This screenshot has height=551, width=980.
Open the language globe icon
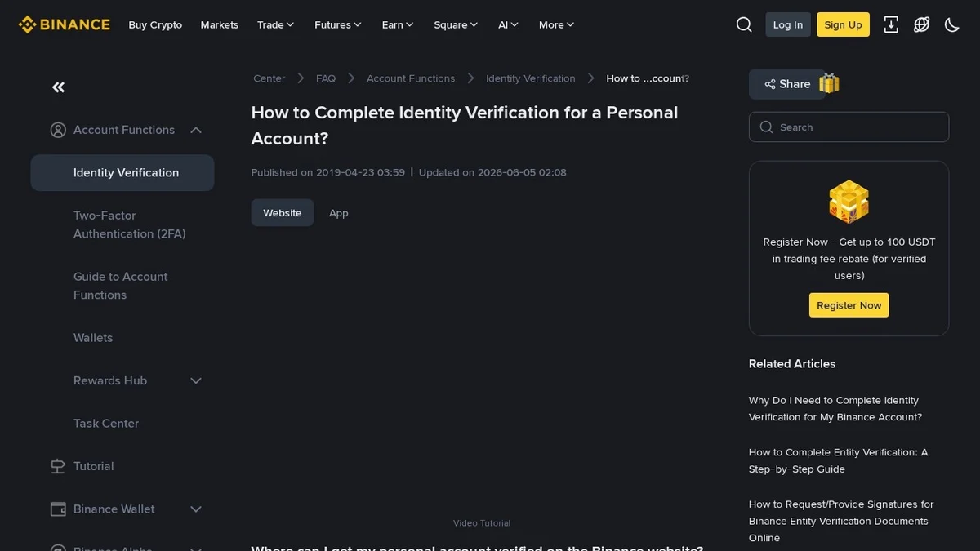[x=922, y=24]
